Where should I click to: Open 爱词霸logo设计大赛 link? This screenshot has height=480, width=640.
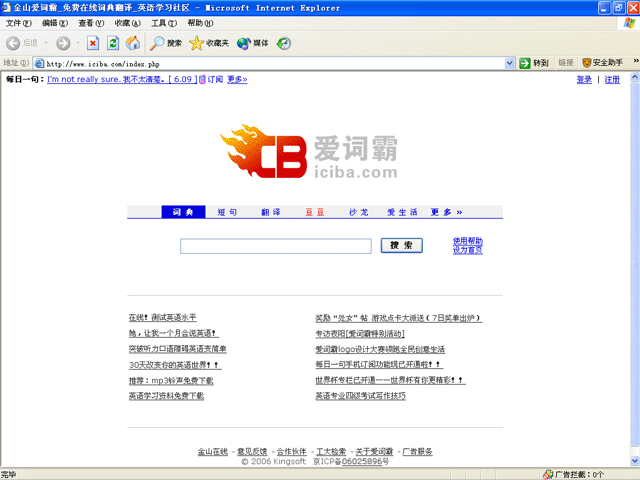(x=380, y=349)
